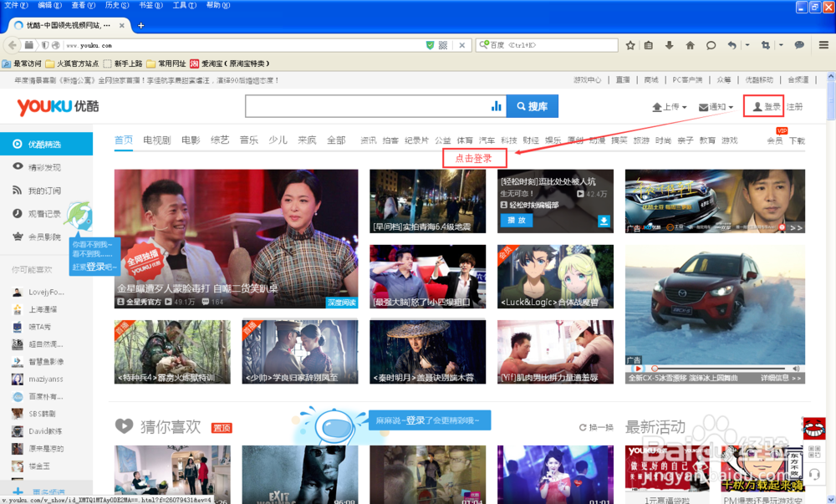Click the page vertical scrollbar thumb
The height and width of the screenshot is (504, 836).
click(831, 101)
